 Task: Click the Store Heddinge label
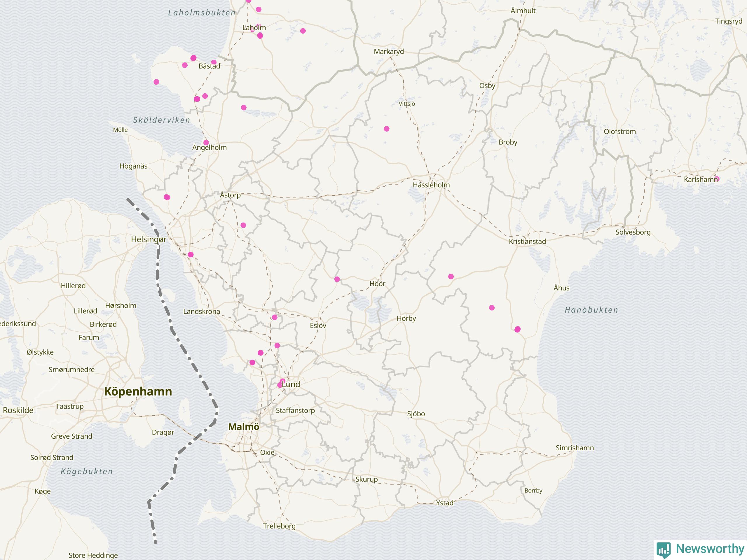tap(93, 555)
